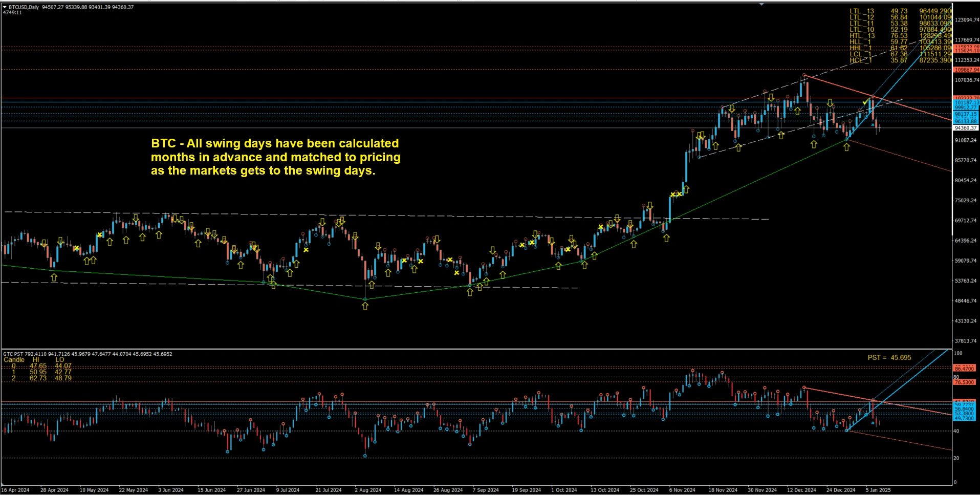This screenshot has height=495, width=980.
Task: Click the 53763.24 price scale label
Action: click(967, 281)
